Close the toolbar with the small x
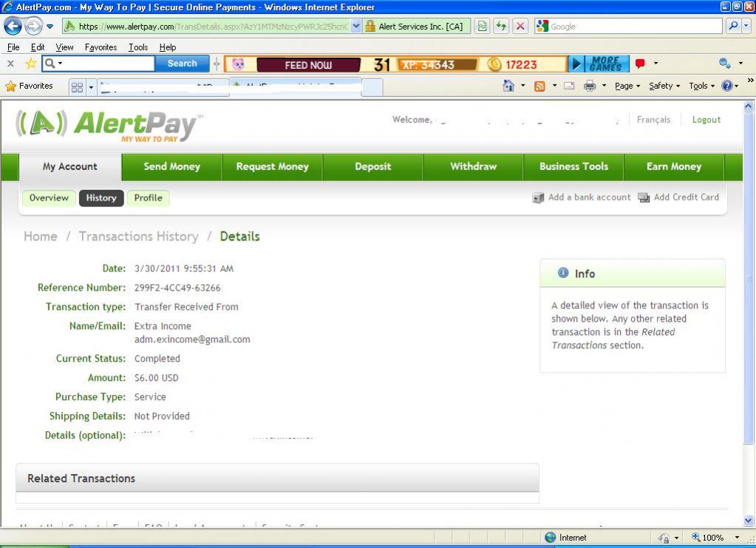 [x=10, y=63]
